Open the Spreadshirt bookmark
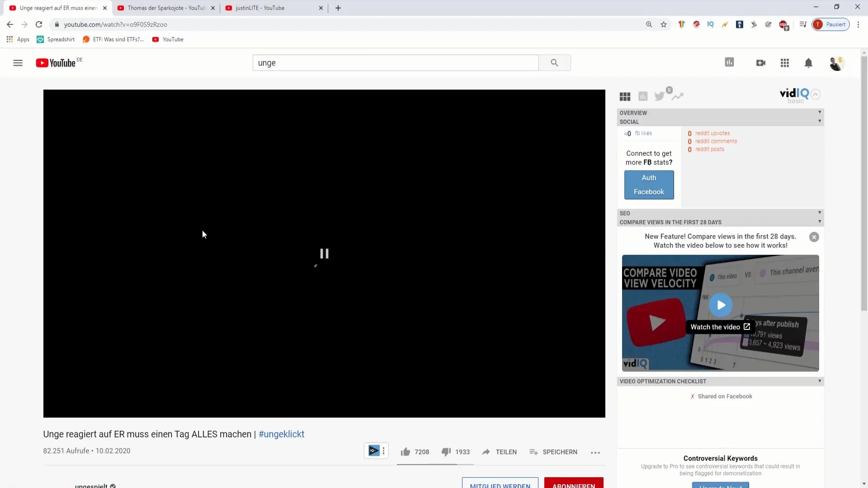Viewport: 868px width, 488px height. pos(56,39)
